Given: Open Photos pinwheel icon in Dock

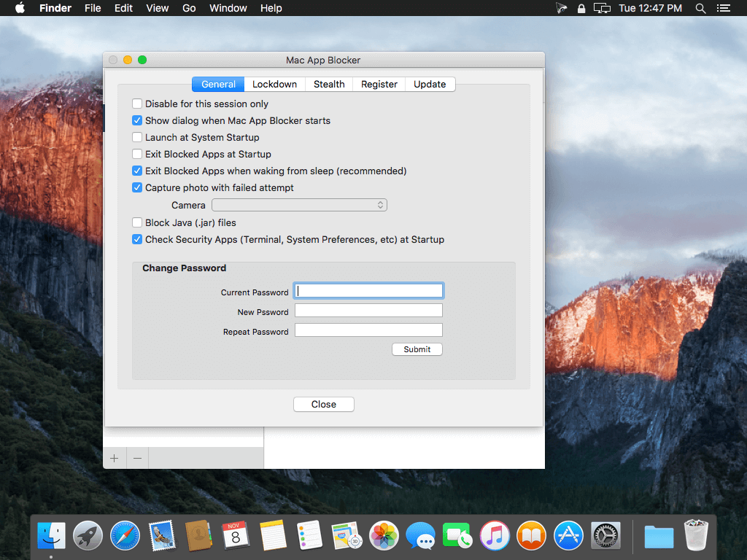Looking at the screenshot, I should pyautogui.click(x=384, y=535).
